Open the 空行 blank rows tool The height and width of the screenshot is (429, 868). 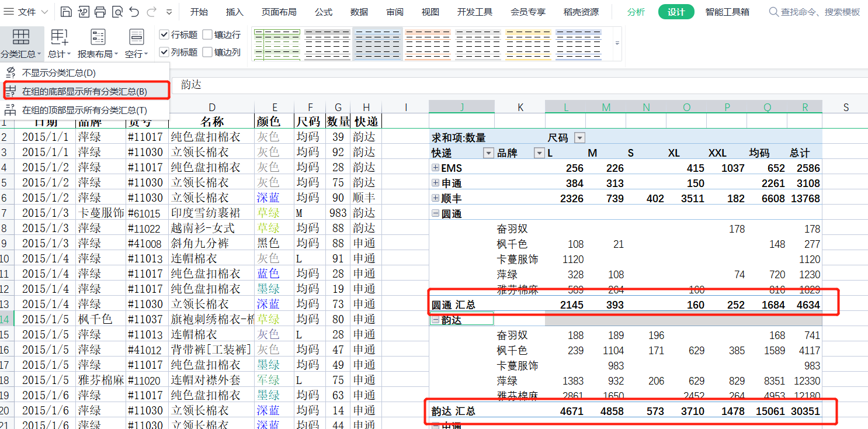click(136, 43)
